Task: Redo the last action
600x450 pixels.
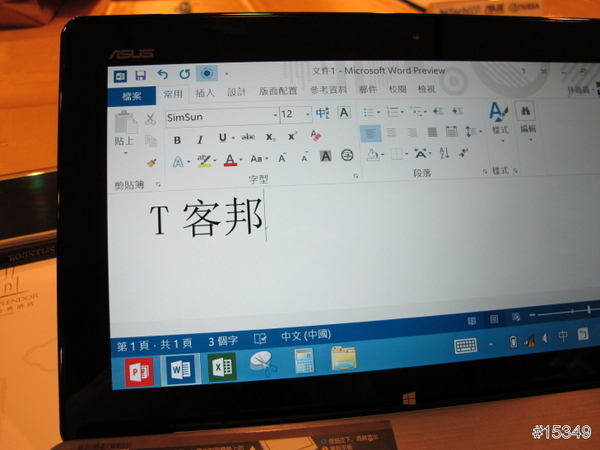Action: (x=184, y=74)
